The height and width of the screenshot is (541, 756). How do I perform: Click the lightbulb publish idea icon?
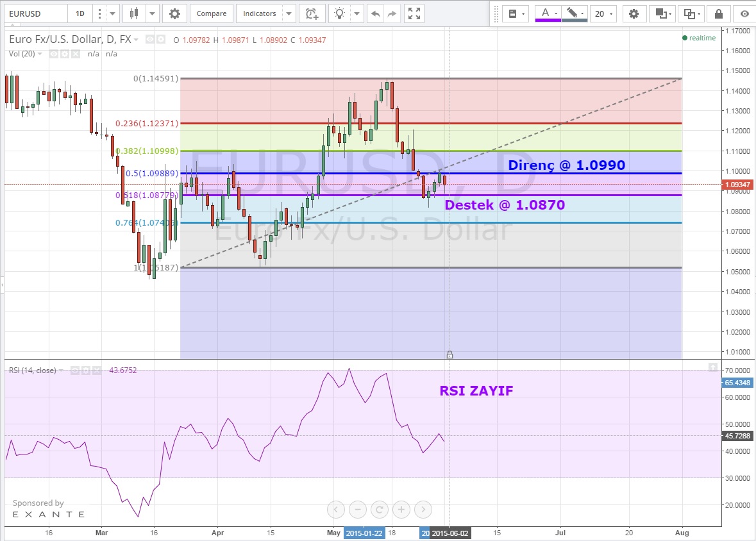[340, 13]
